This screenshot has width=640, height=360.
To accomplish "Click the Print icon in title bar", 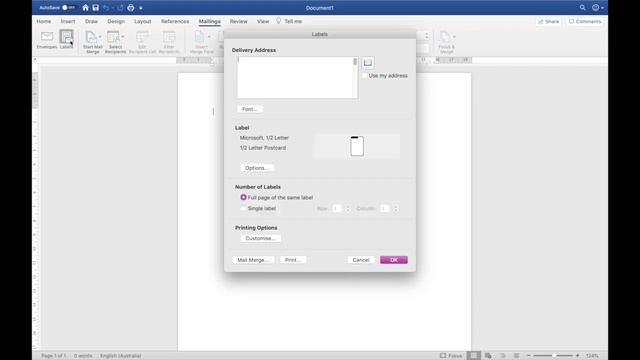I will (131, 8).
